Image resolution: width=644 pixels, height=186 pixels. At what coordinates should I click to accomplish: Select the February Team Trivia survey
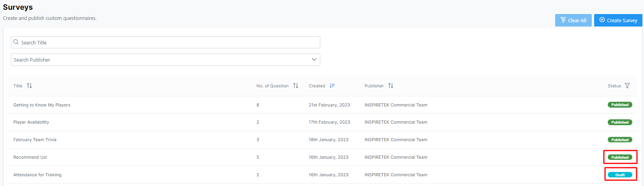[35, 140]
